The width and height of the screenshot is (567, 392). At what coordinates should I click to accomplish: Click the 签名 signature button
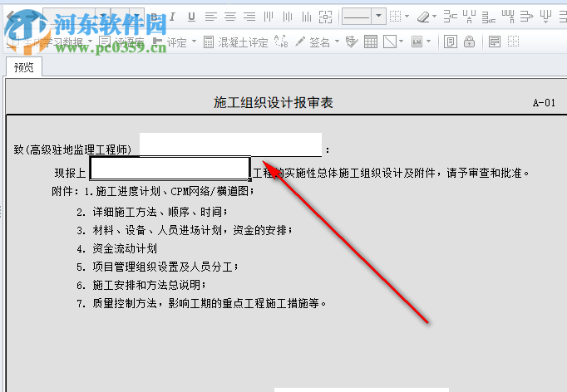313,42
